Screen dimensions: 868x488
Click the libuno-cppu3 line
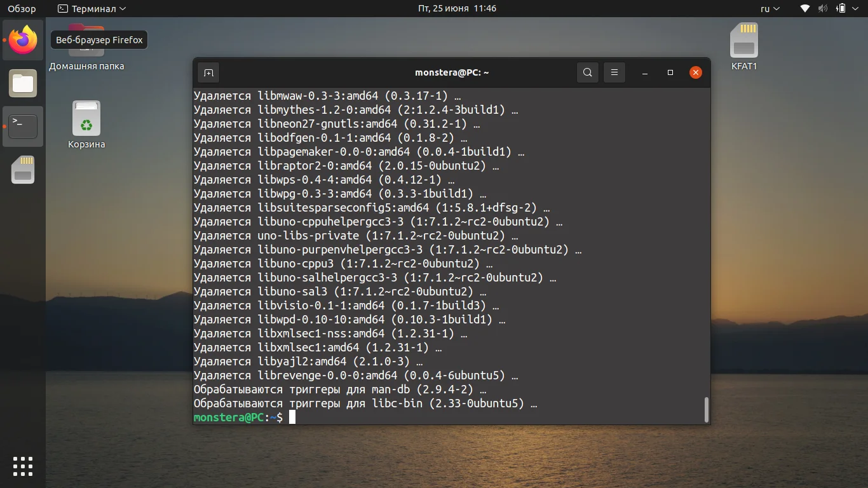(343, 264)
